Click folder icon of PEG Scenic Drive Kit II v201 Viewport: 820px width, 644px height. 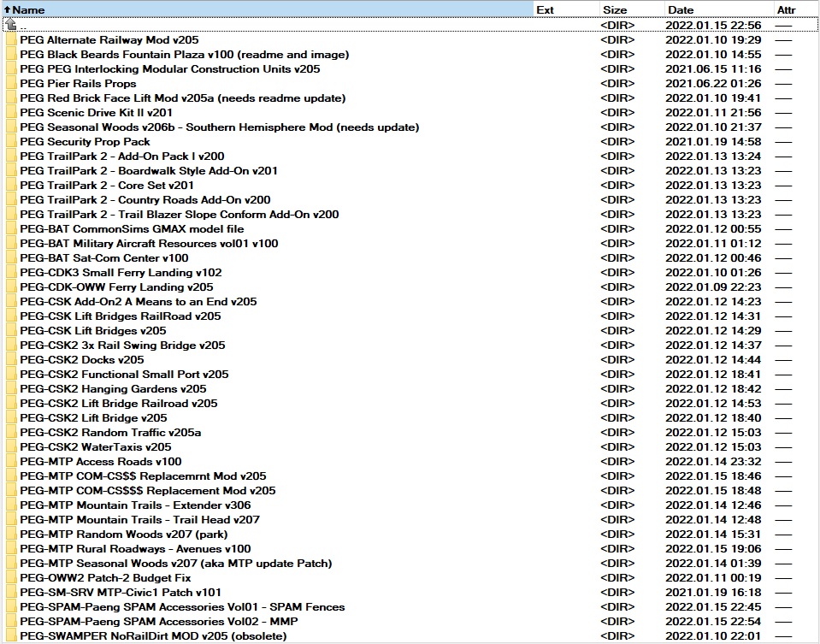(11, 113)
